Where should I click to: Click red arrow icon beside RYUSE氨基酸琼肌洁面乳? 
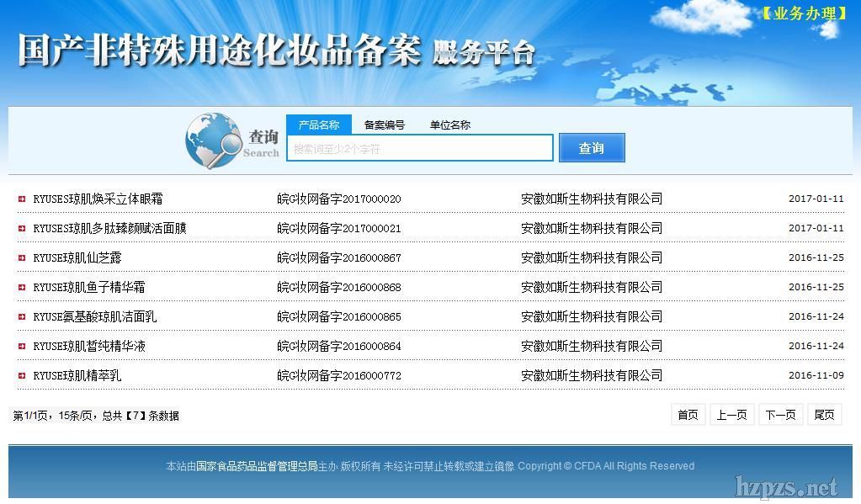(22, 317)
